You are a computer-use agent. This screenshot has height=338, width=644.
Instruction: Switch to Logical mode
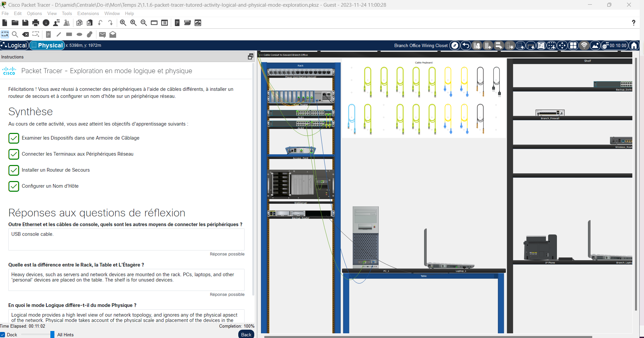pyautogui.click(x=14, y=45)
